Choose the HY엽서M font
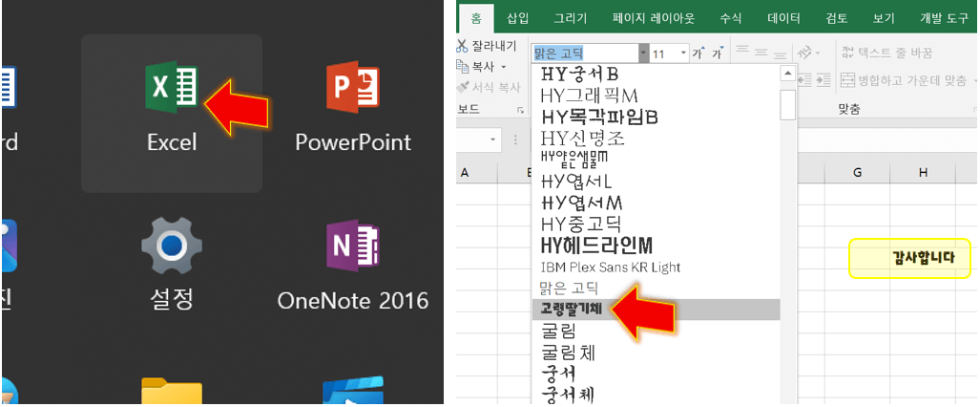Screen dimensions: 980x407 pos(655,203)
